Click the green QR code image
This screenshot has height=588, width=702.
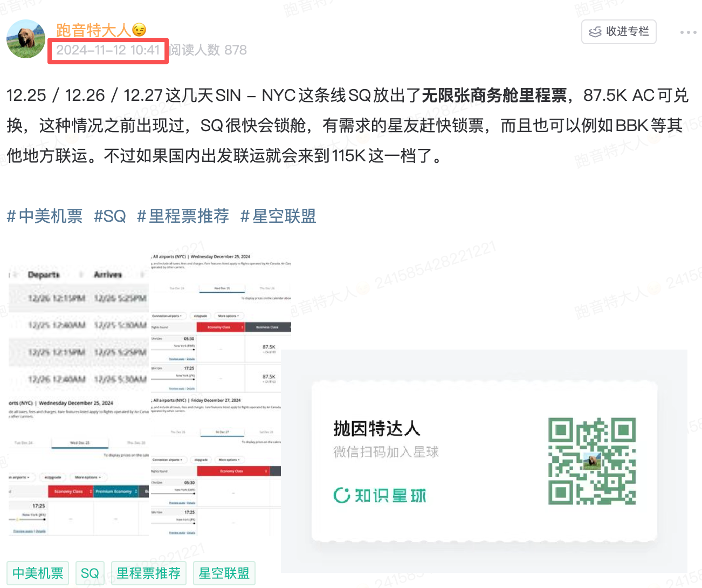click(592, 461)
